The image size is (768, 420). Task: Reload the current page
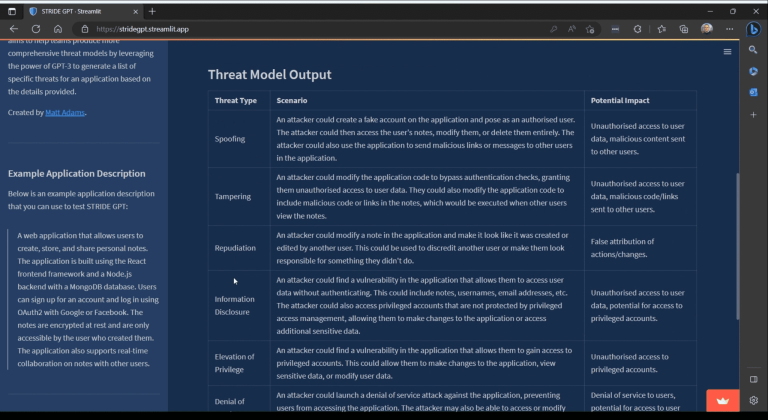(36, 29)
